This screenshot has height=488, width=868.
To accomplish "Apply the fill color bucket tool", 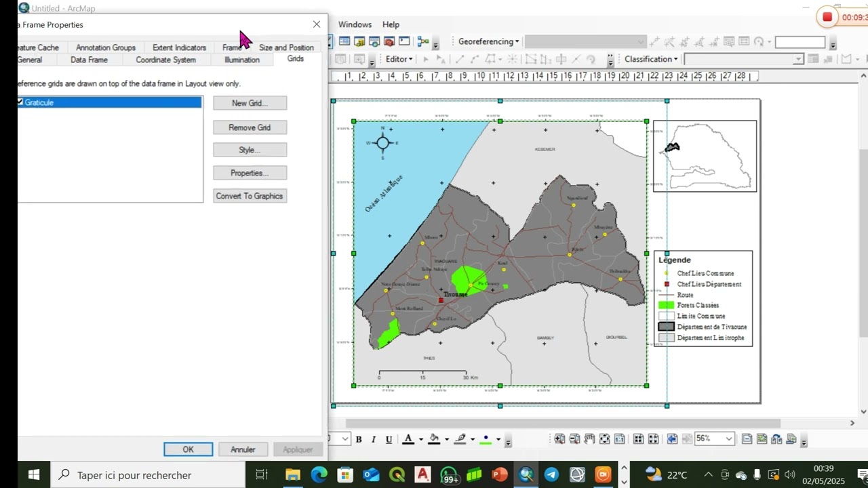I will pyautogui.click(x=434, y=439).
